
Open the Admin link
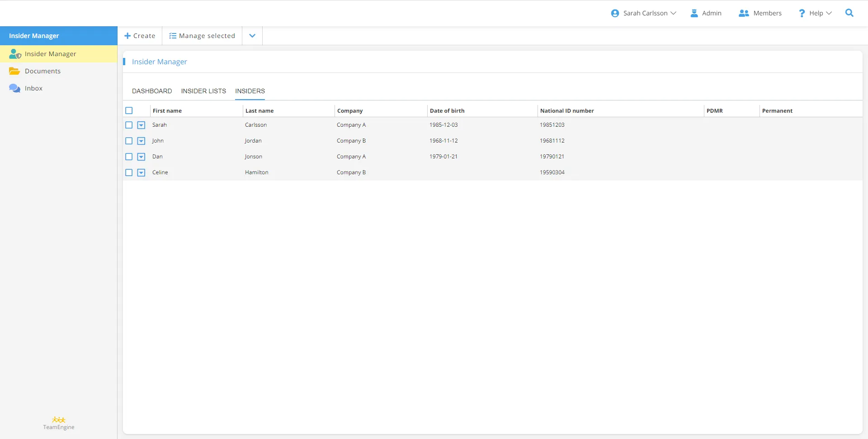pos(706,13)
